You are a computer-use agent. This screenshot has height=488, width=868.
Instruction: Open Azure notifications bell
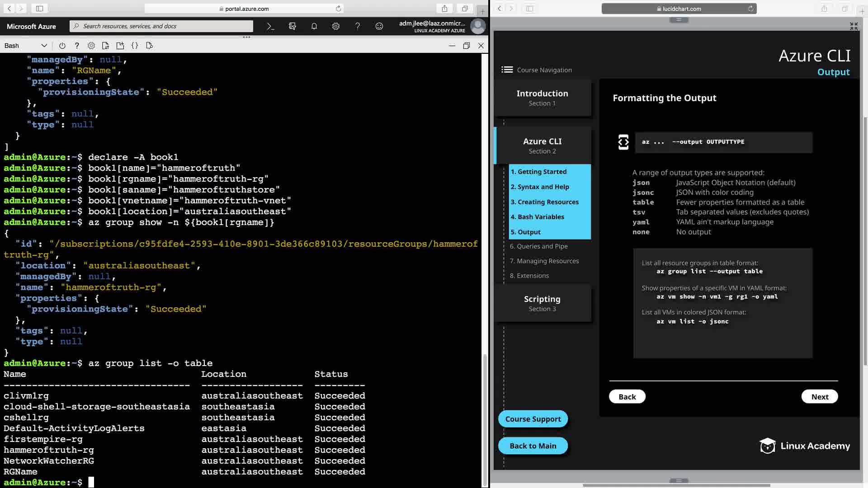pos(314,26)
